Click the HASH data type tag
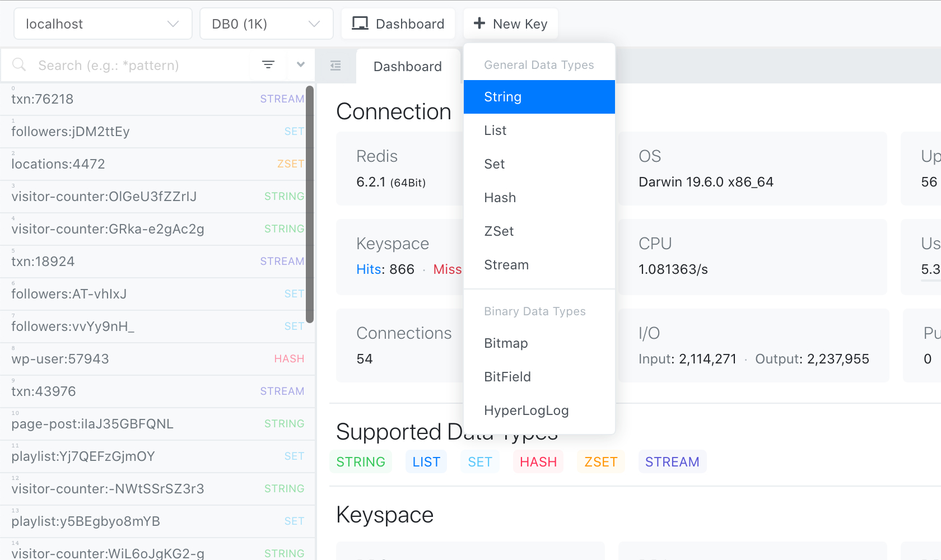This screenshot has height=560, width=941. click(x=538, y=462)
